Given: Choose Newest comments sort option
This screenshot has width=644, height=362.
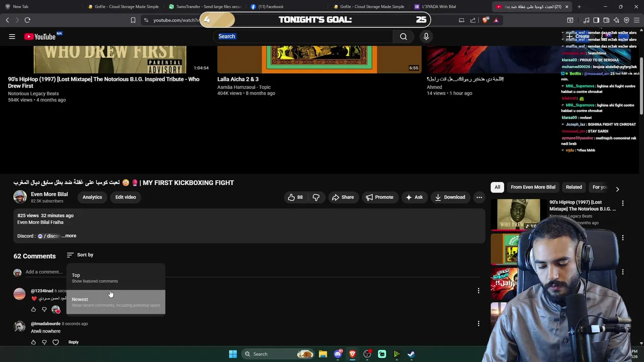Looking at the screenshot, I should tap(116, 302).
